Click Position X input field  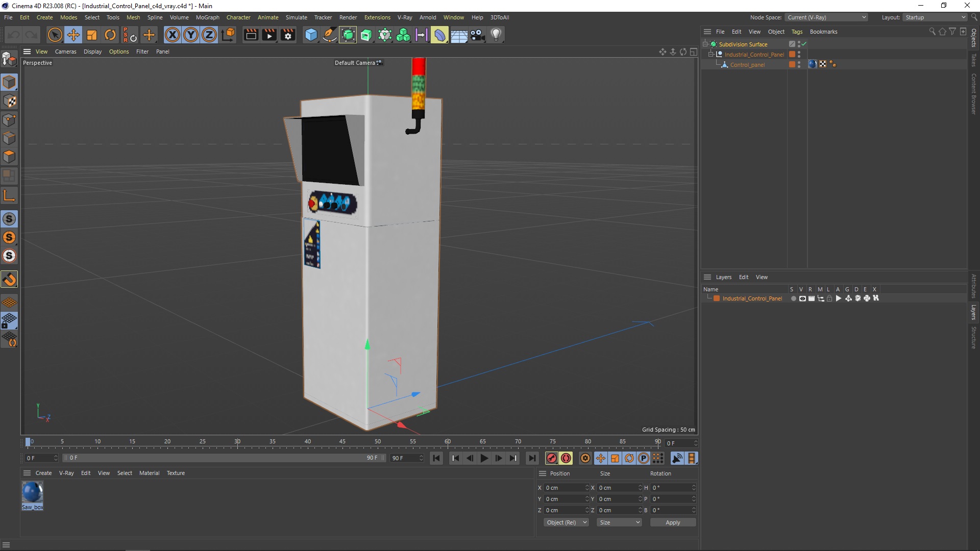point(566,488)
